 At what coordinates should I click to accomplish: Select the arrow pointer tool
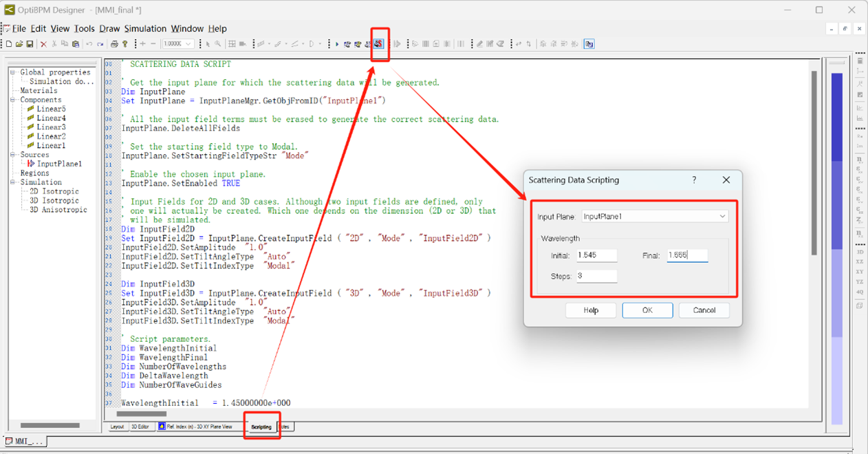[x=208, y=44]
